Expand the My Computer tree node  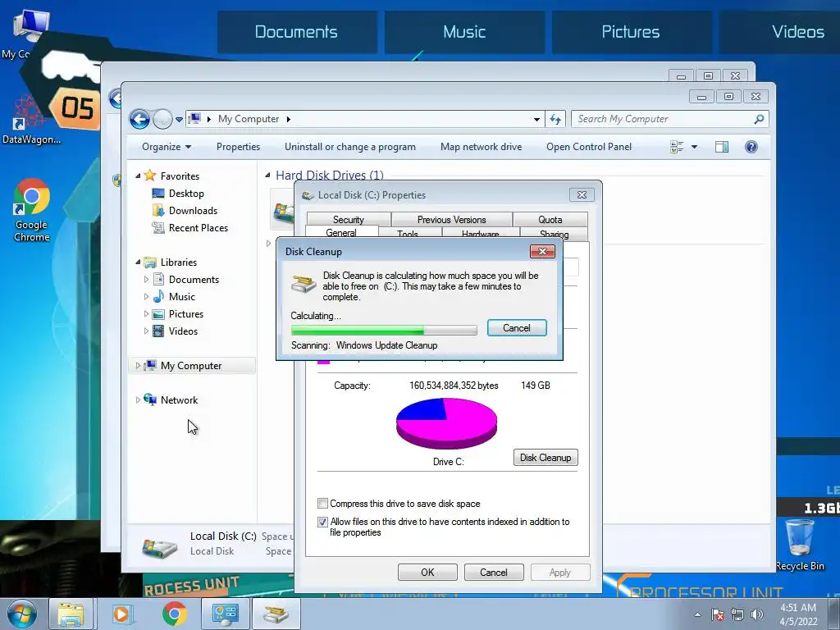138,365
